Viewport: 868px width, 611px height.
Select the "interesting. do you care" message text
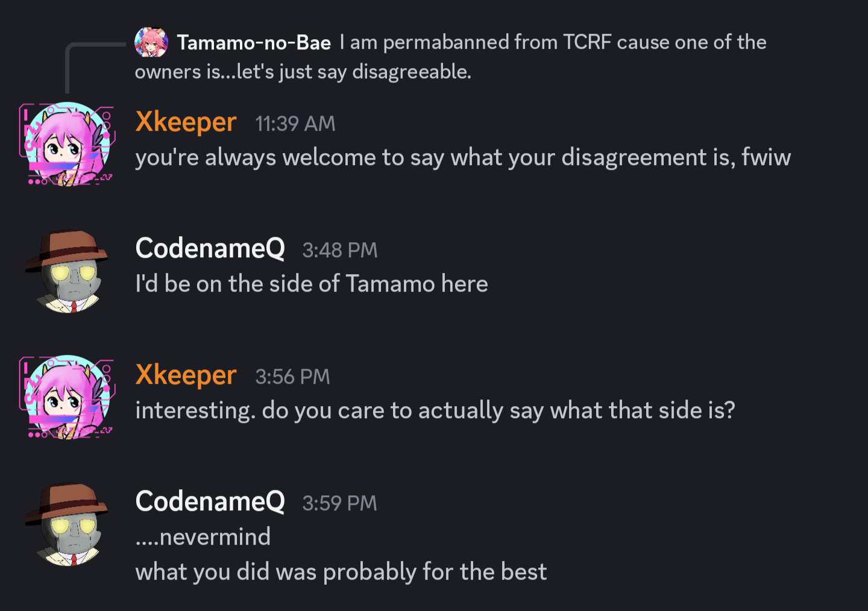(435, 411)
